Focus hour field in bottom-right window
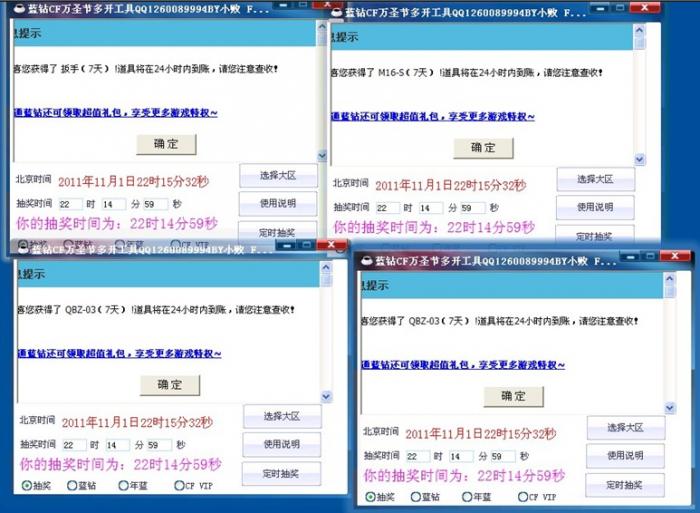Screen dimensions: 700x513 (x=418, y=456)
